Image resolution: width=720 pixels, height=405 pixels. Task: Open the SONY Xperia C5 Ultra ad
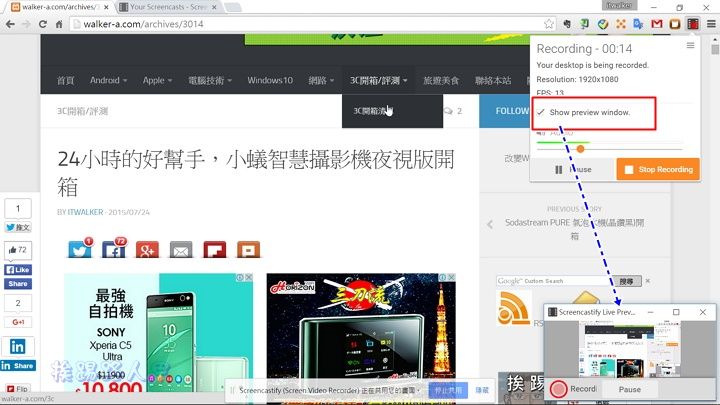click(158, 332)
